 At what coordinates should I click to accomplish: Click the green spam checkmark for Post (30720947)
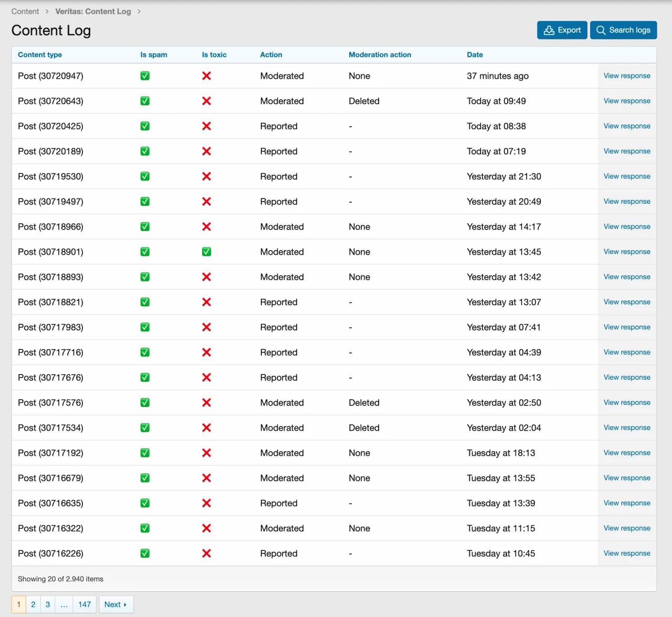(145, 76)
